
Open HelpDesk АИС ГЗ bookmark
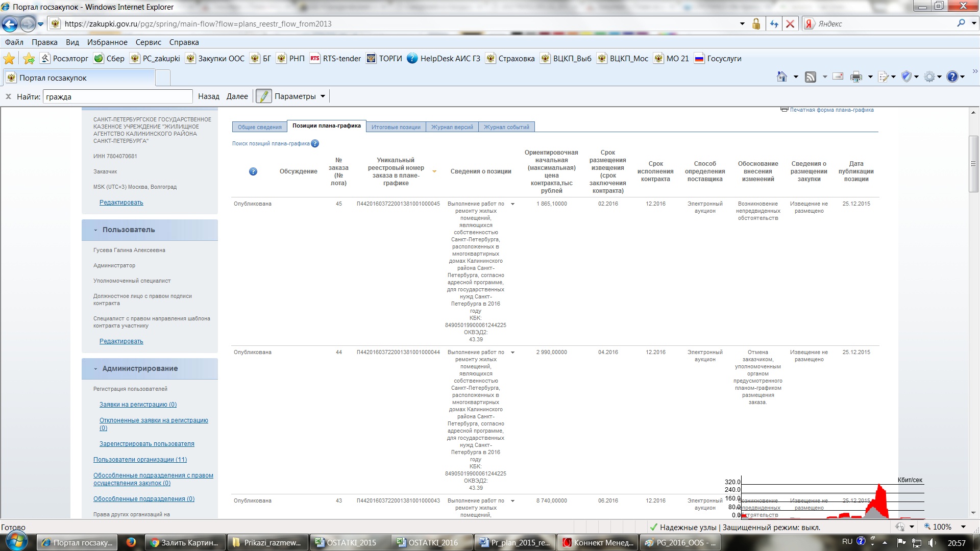click(444, 59)
